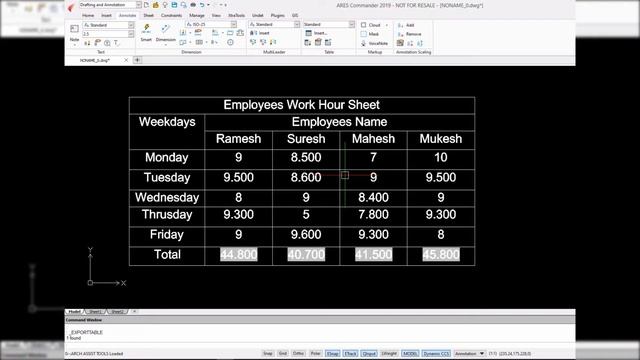Screen dimensions: 640x360
Task: Open the Text style Standard dropdown
Action: tap(131, 25)
